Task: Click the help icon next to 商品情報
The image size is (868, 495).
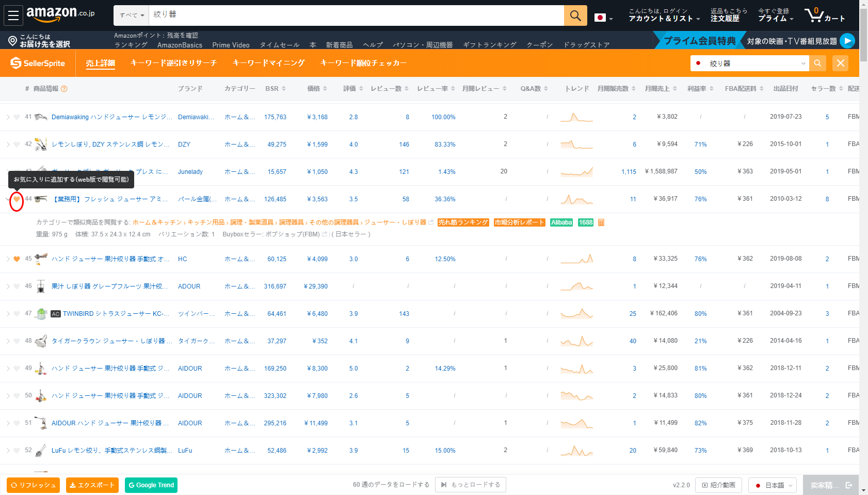Action: [64, 89]
